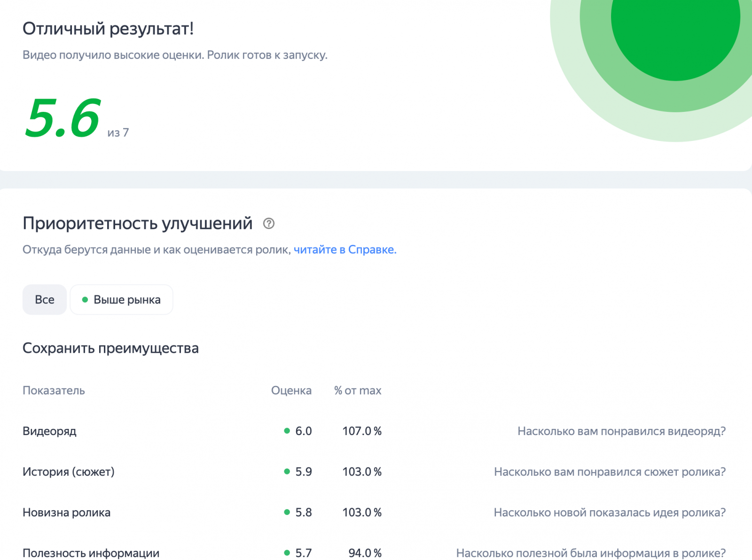This screenshot has height=560, width=752.
Task: Click the green dot next to score 5.9
Action: pos(287,472)
